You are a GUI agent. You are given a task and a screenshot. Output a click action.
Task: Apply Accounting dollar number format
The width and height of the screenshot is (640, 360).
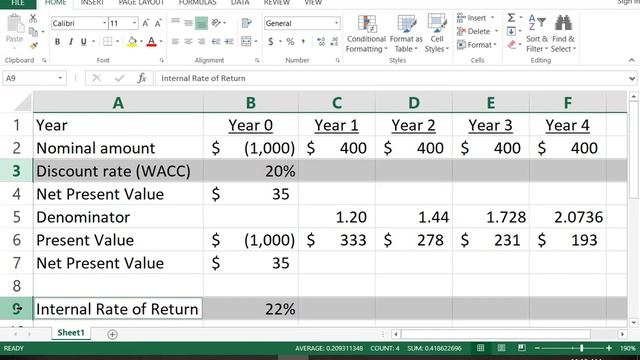point(271,42)
